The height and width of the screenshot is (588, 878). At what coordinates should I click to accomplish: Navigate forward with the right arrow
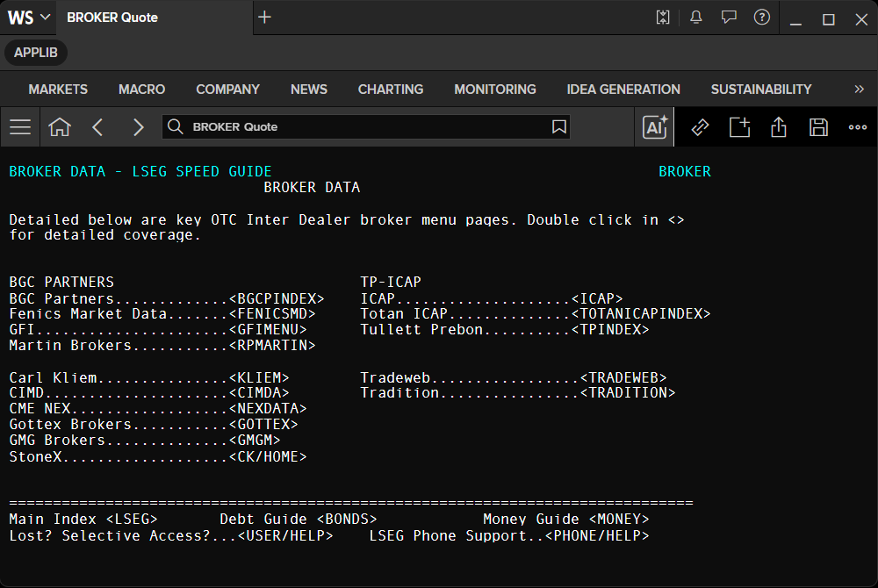[138, 127]
